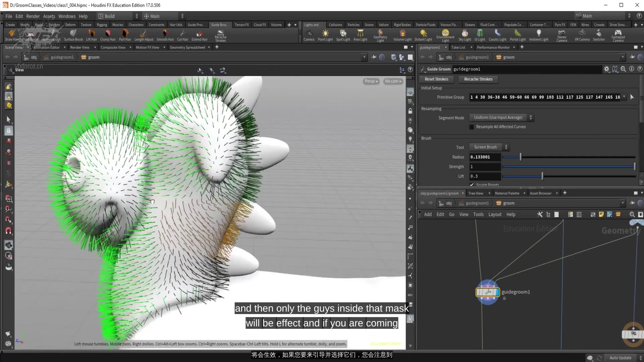
Task: Switch to the Geometry Spreadsheet tab
Action: pyautogui.click(x=187, y=48)
